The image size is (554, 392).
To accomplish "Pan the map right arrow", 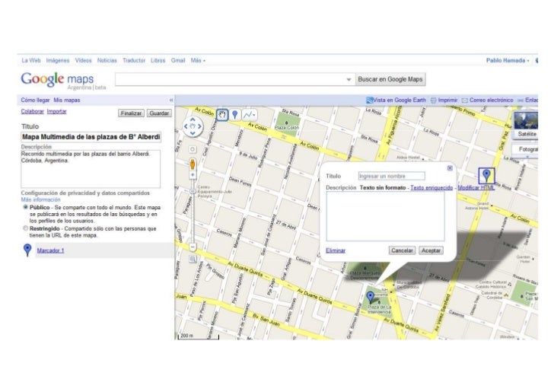I will point(199,126).
